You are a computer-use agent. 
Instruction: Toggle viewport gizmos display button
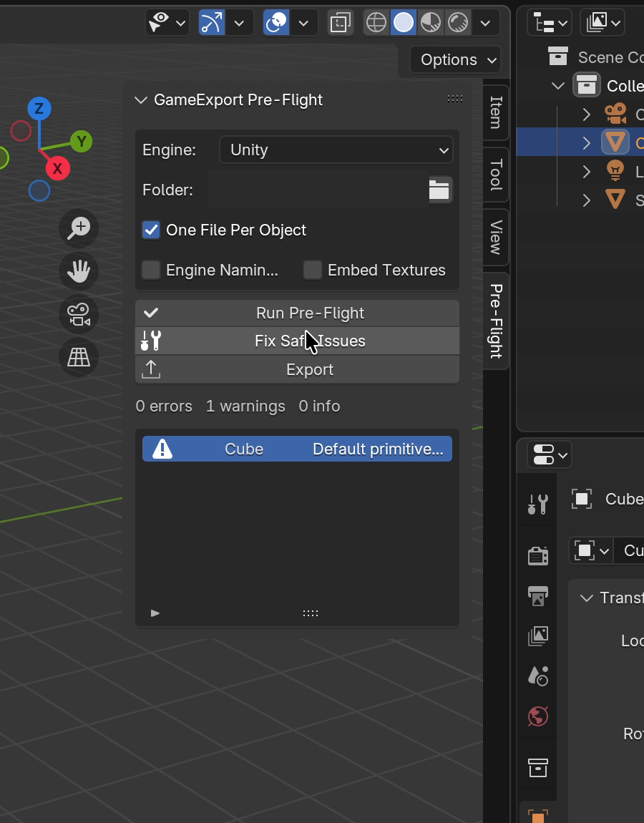coord(212,23)
